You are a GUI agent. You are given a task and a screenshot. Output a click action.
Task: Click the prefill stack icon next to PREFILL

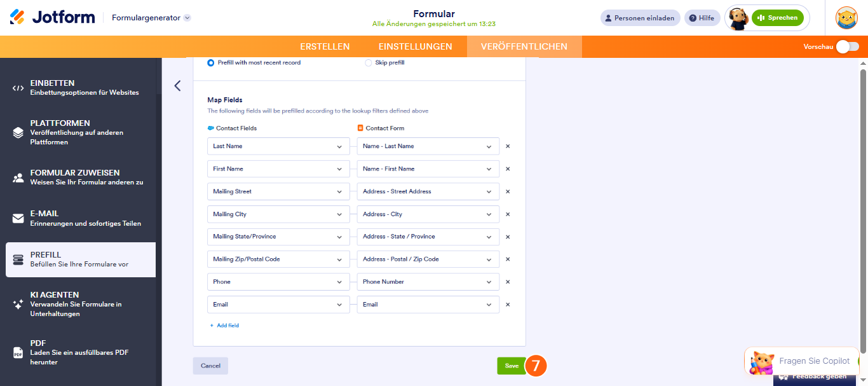pos(18,259)
